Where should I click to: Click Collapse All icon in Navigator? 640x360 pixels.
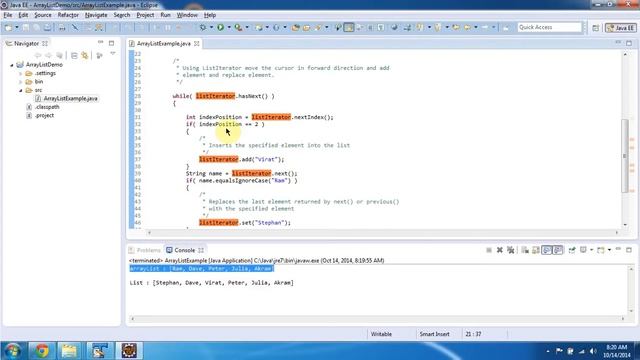point(74,56)
